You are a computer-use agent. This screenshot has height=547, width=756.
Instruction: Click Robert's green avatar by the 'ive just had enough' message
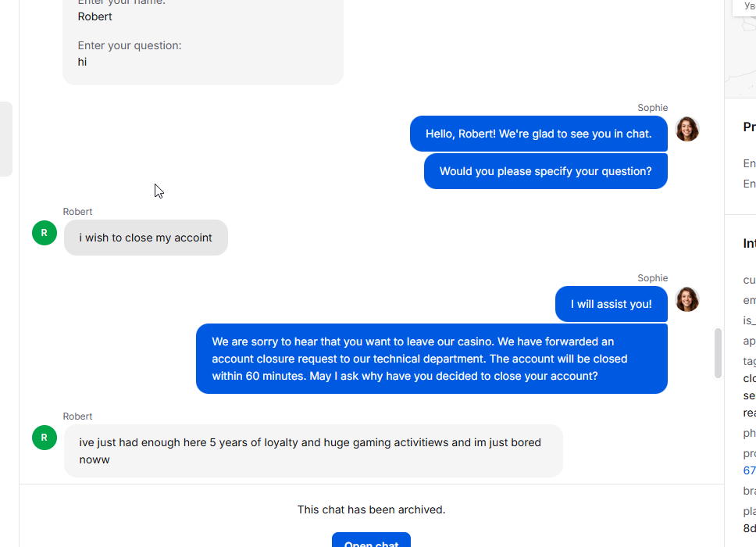point(45,438)
